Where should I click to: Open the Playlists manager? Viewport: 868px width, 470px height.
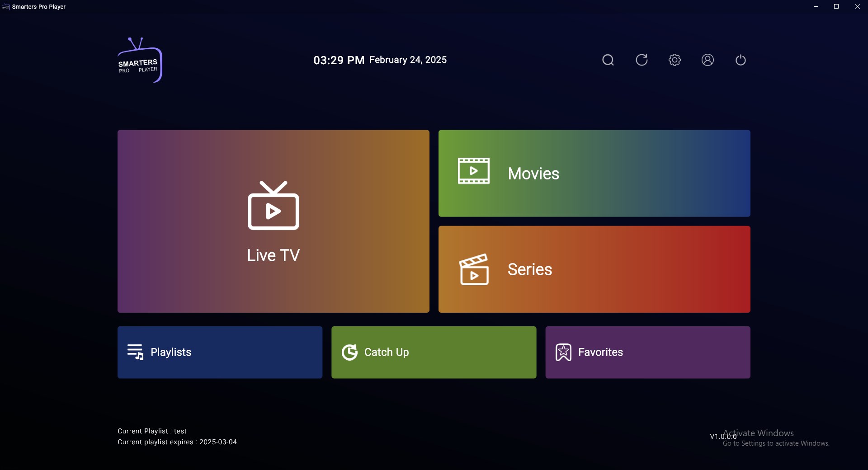(220, 352)
